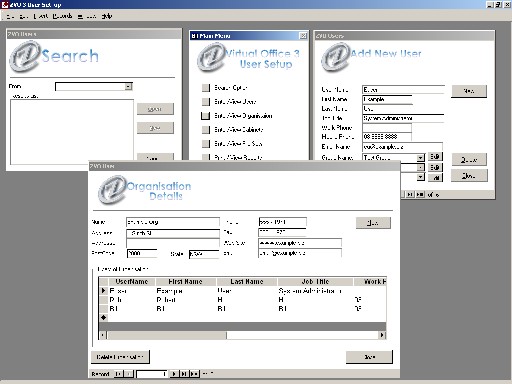The image size is (512, 384).
Task: Click the First Name column header
Action: click(x=186, y=282)
